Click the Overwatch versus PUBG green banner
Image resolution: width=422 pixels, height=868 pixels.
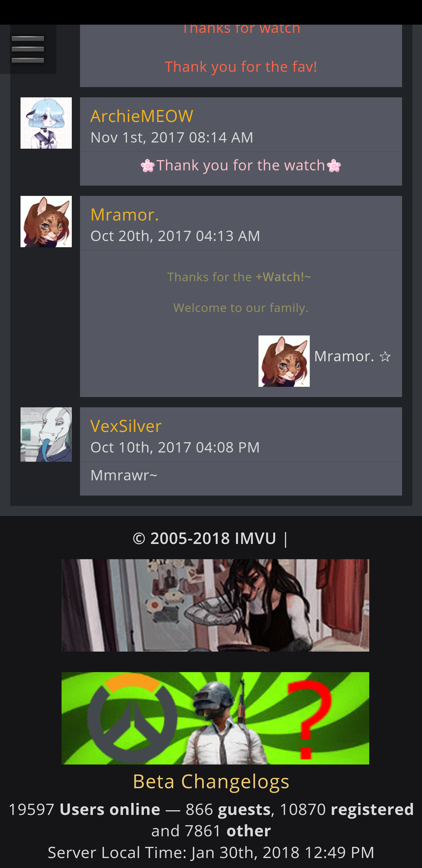click(x=215, y=718)
